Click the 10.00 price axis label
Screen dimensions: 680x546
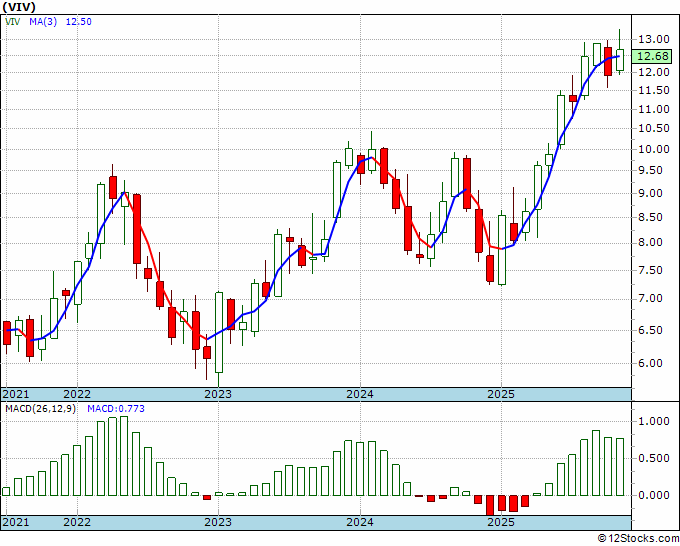point(654,149)
